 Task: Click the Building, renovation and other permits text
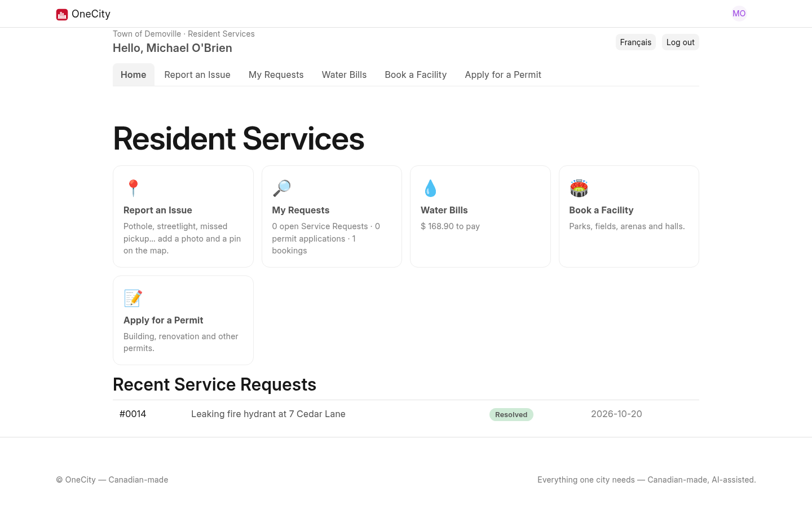pyautogui.click(x=181, y=342)
